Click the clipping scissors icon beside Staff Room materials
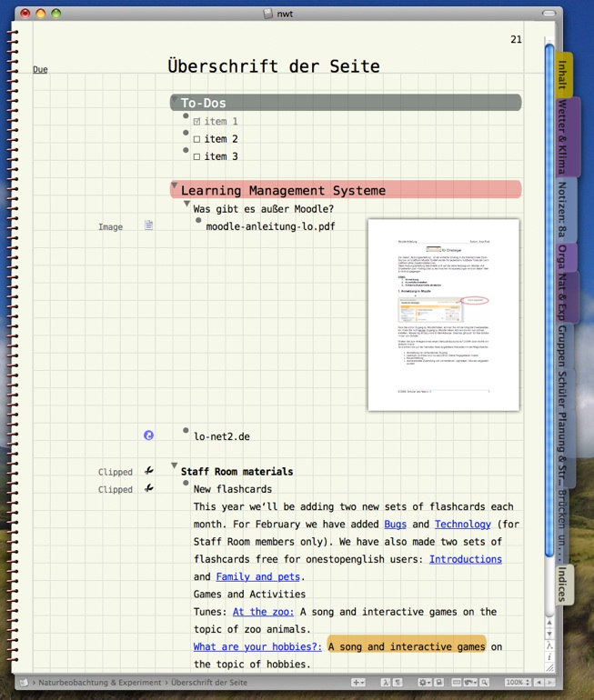This screenshot has width=594, height=700. click(149, 471)
